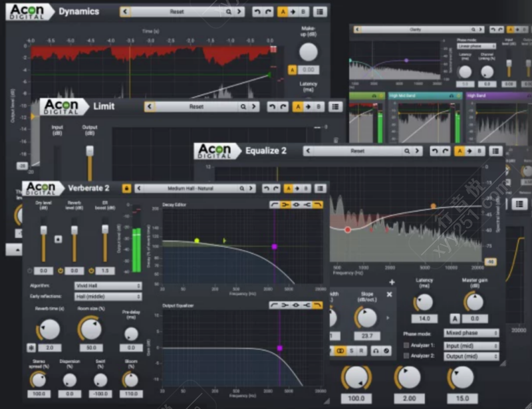Image resolution: width=532 pixels, height=409 pixels.
Task: Open the Equalize 2 list menu icon
Action: point(495,151)
